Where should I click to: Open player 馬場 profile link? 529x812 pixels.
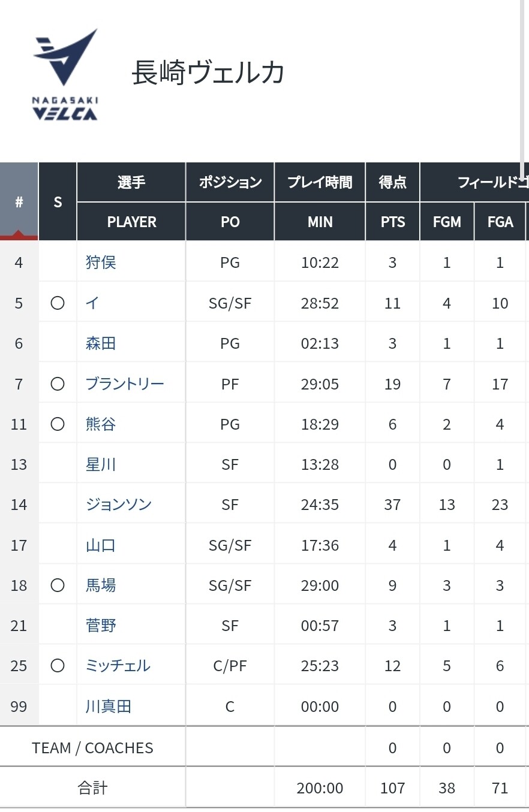click(101, 585)
